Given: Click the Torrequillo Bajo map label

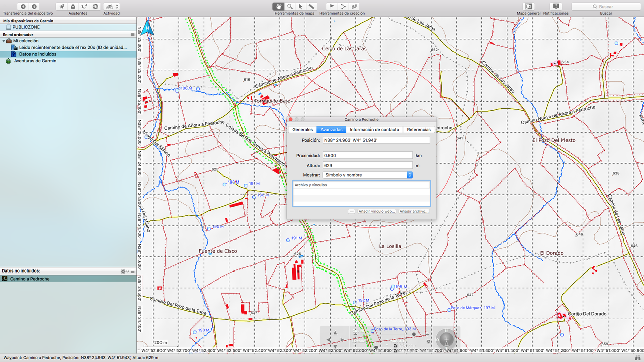Looking at the screenshot, I should point(272,101).
